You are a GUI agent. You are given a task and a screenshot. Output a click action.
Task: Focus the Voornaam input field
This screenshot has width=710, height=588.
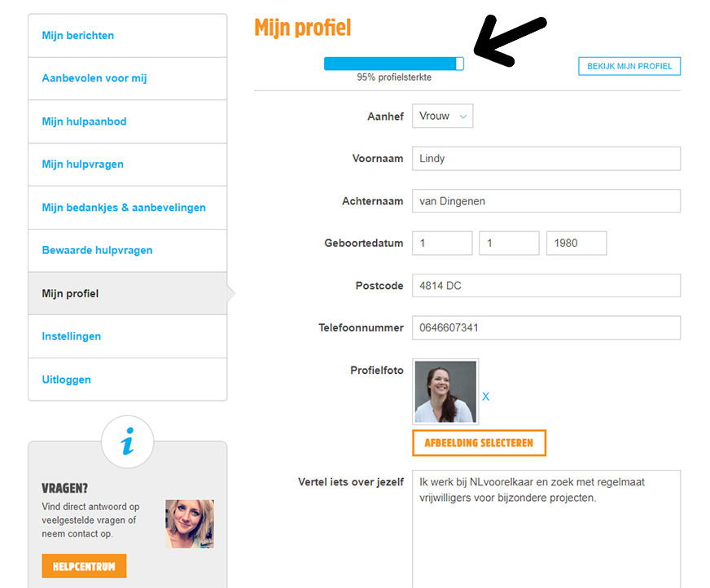546,158
